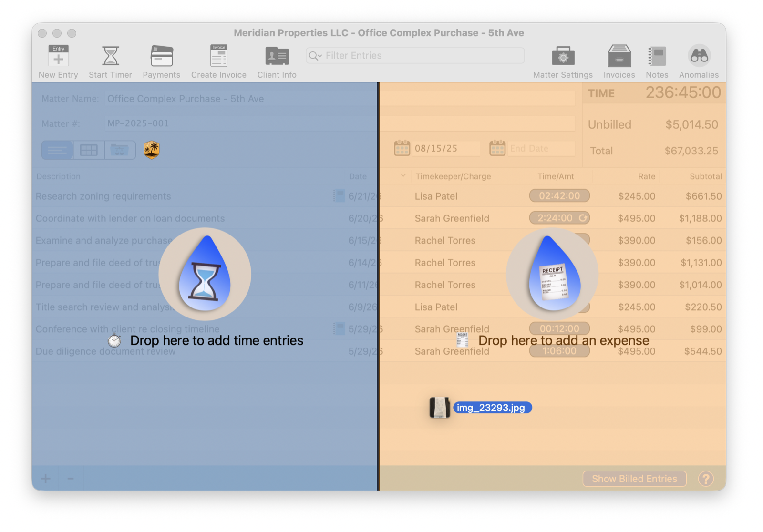Click the palm tree badge icon
Screen dimensions: 763x532
(x=152, y=150)
